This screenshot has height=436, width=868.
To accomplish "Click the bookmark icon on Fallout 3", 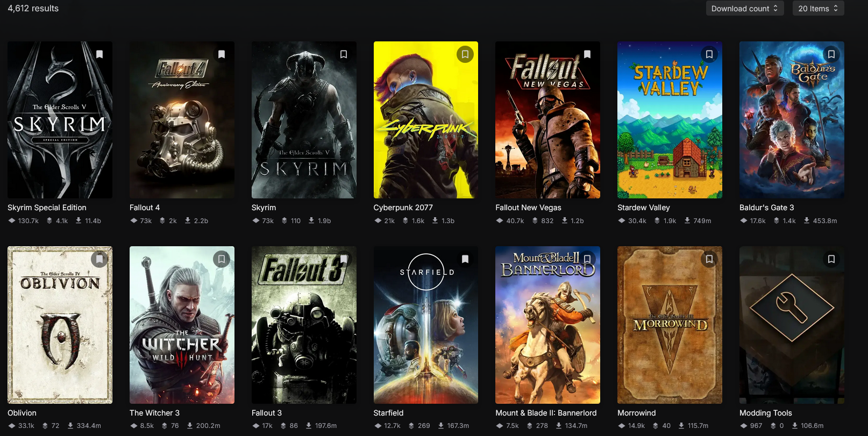I will (344, 259).
